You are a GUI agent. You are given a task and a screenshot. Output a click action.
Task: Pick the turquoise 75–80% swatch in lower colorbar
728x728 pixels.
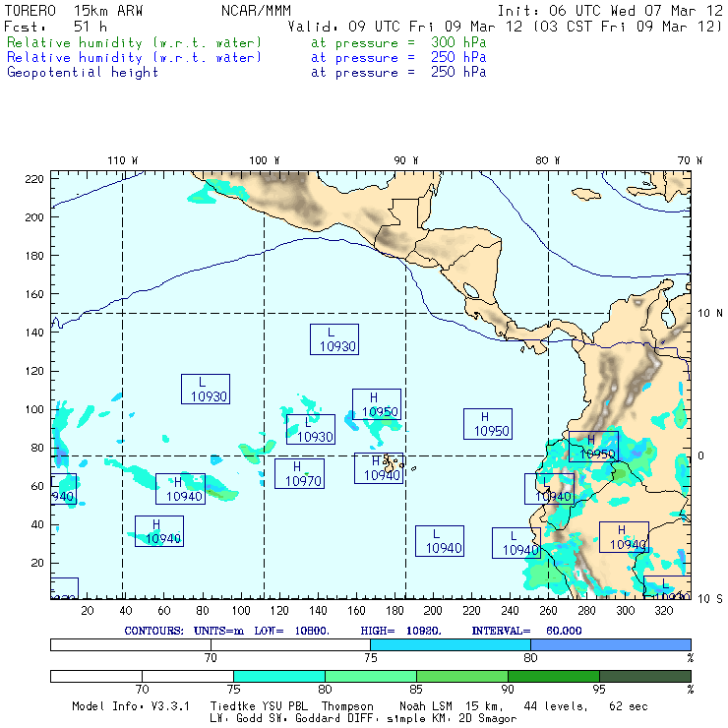tap(279, 676)
